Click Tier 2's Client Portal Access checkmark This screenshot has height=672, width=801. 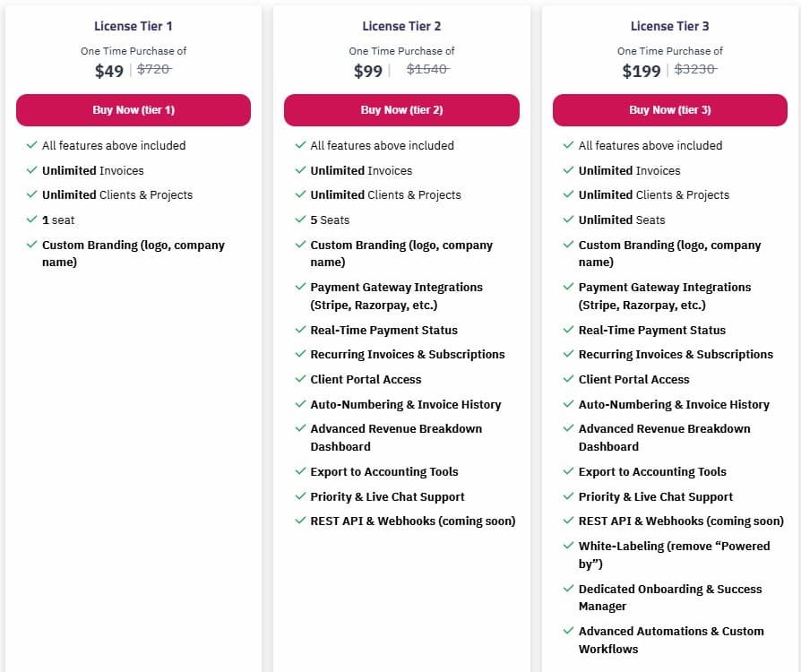301,379
